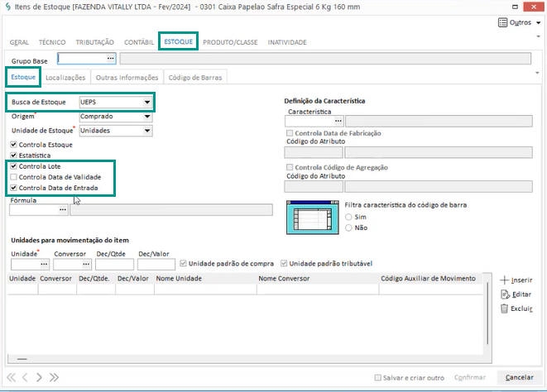Open Origem dropdown showing Comprado
Screen dimensions: 547x392
click(147, 117)
